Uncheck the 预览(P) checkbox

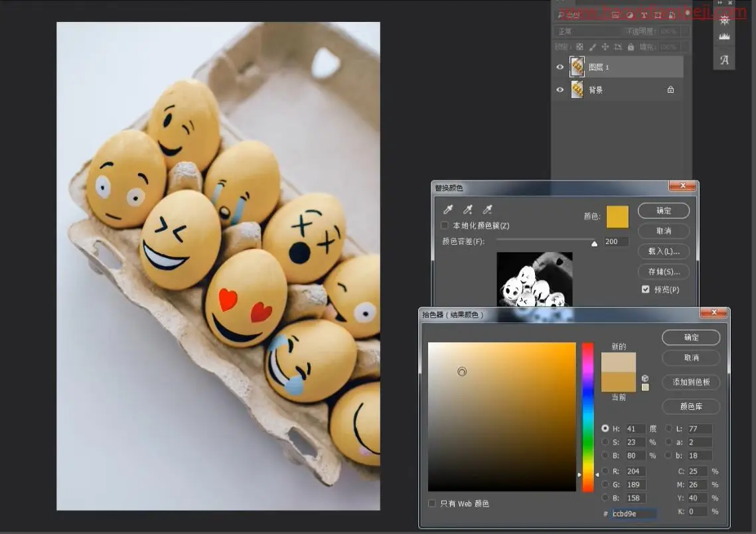pos(646,289)
